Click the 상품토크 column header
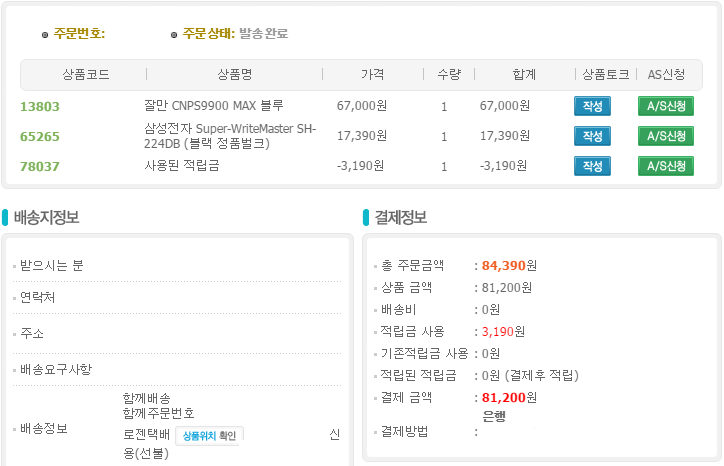 coord(606,74)
